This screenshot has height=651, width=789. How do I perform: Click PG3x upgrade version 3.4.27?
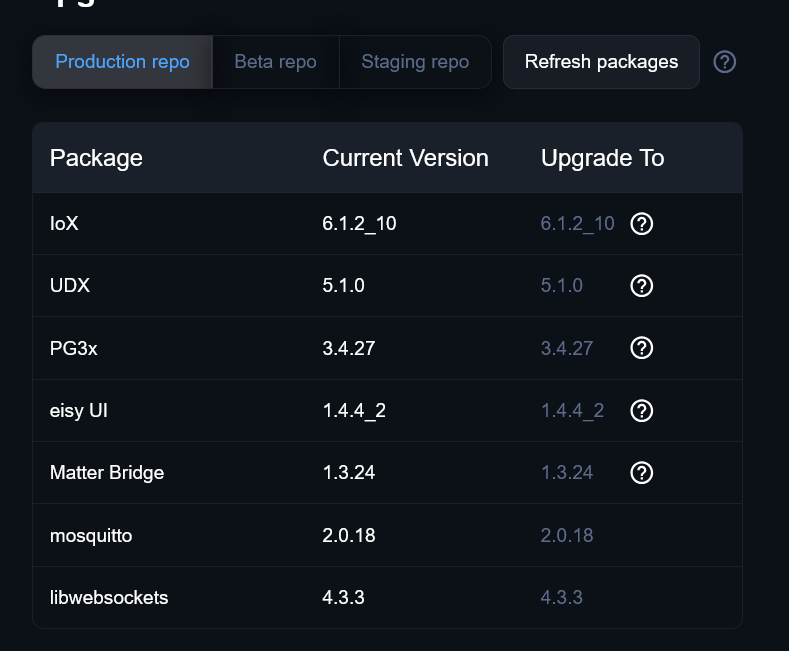click(567, 348)
